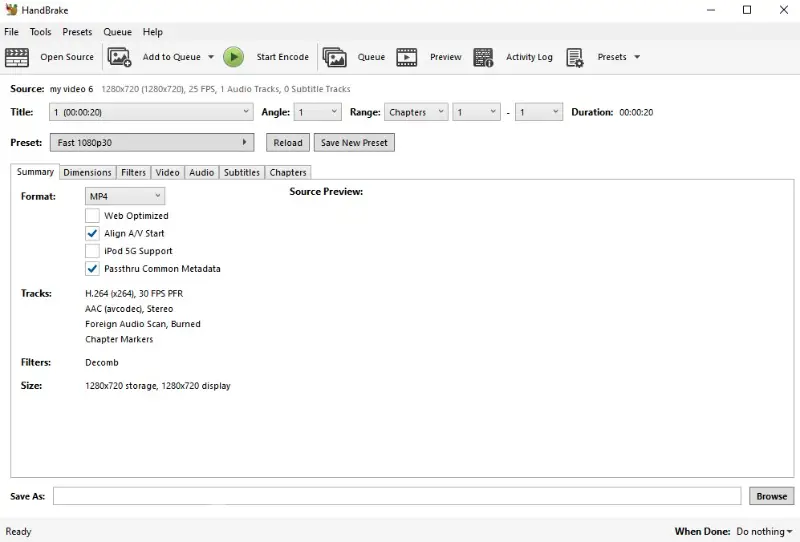Click the H.264 (x264), 30 FPS PFR text
The image size is (800, 542).
134,293
